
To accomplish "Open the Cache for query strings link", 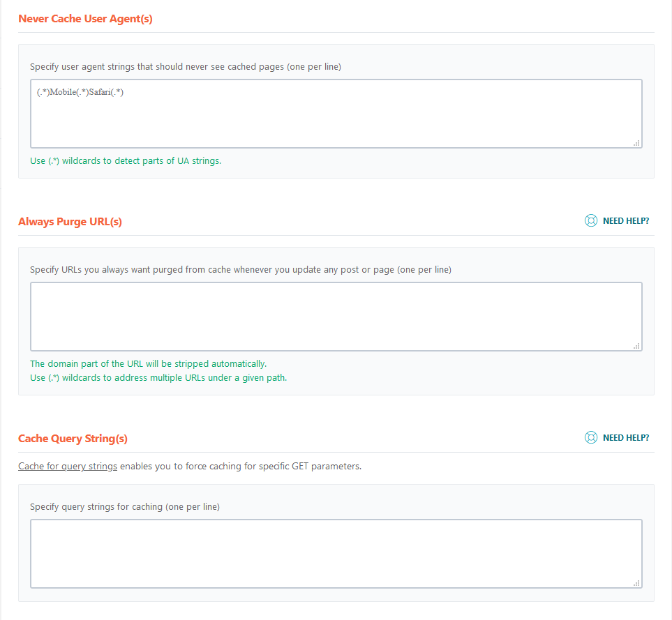I will 67,466.
